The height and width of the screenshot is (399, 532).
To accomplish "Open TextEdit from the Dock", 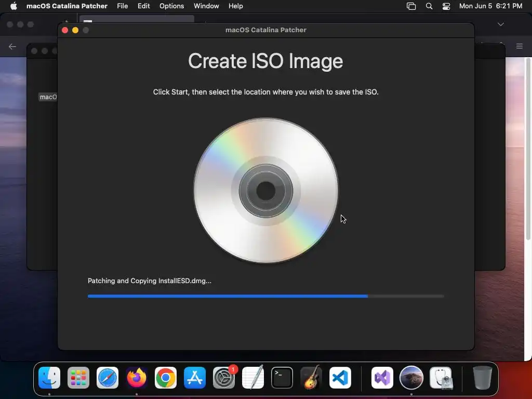I will (253, 378).
